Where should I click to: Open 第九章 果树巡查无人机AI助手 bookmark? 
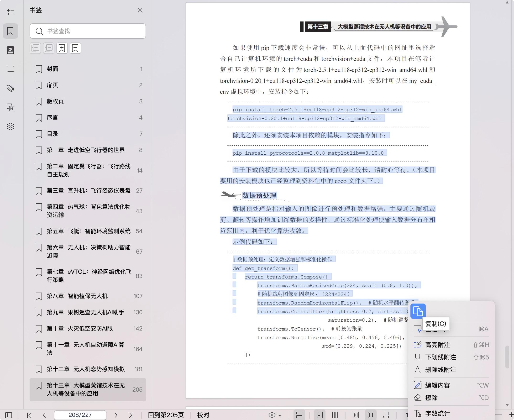coord(88,312)
